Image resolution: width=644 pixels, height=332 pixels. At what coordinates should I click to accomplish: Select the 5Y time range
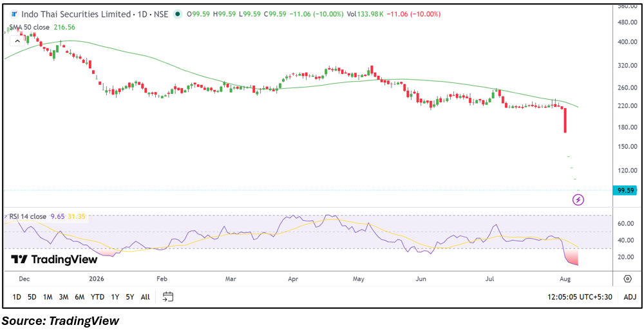(x=130, y=297)
